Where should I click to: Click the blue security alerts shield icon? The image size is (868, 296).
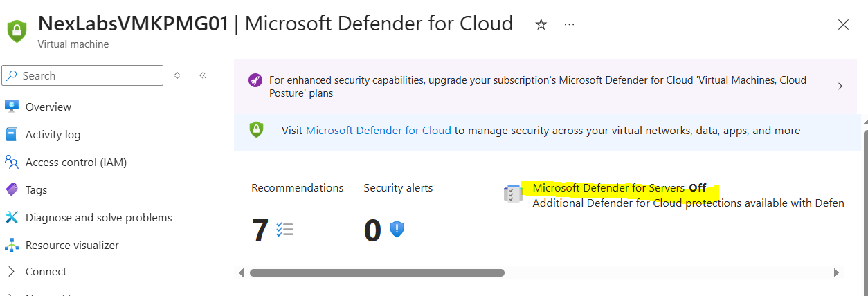[x=397, y=230]
